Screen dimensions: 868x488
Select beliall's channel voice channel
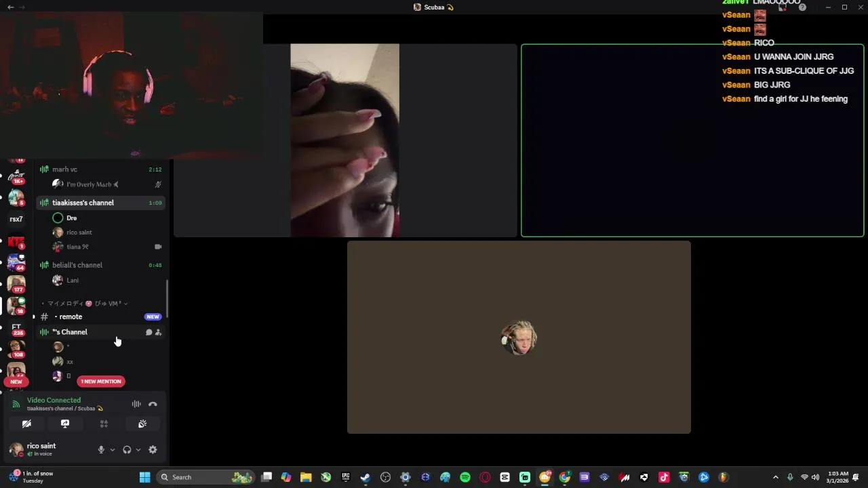(x=100, y=265)
